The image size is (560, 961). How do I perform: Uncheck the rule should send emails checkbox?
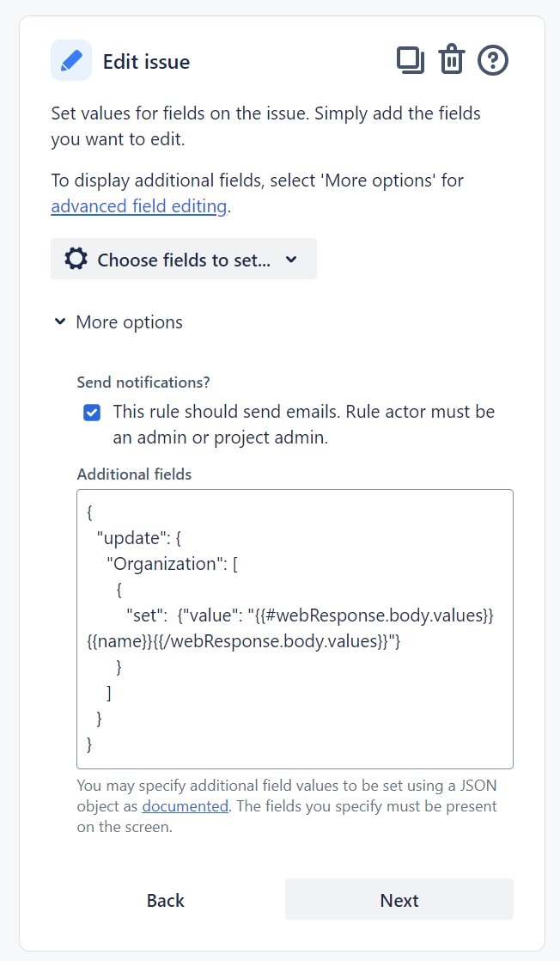click(x=92, y=413)
